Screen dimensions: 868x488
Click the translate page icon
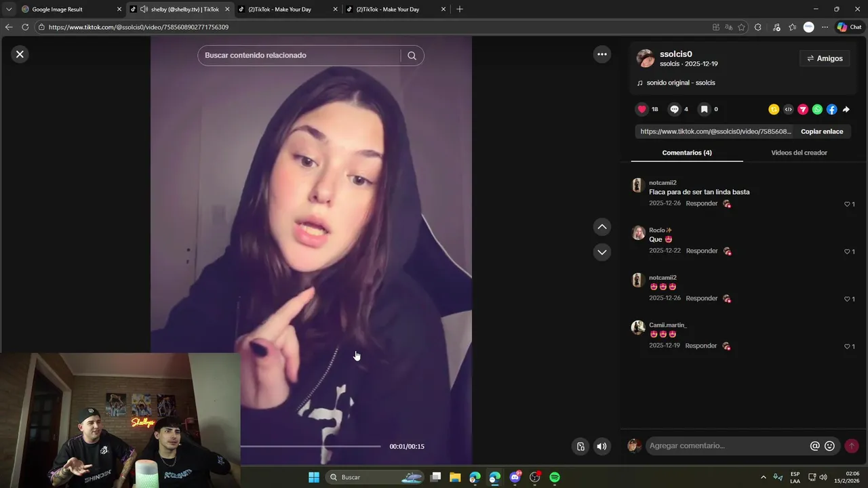(x=728, y=27)
